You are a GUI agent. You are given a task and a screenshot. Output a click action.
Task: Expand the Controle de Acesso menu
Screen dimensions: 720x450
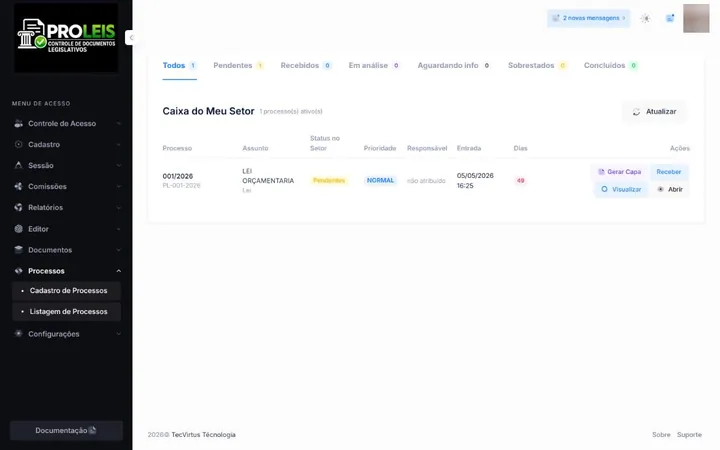67,124
